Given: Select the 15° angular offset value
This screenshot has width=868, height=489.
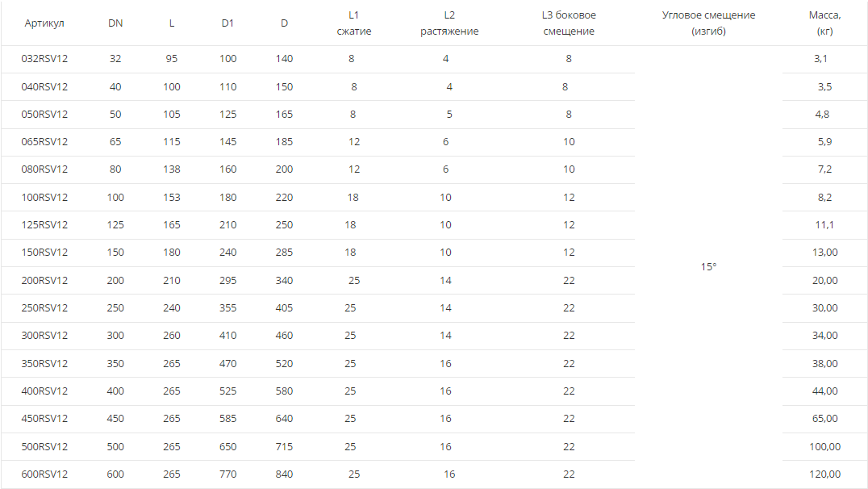Looking at the screenshot, I should 708,267.
